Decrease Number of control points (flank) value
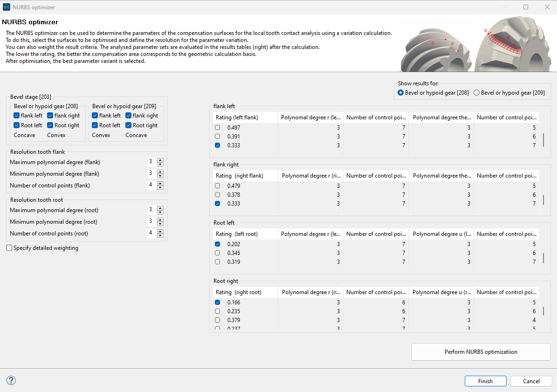This screenshot has width=557, height=392. (160, 186)
